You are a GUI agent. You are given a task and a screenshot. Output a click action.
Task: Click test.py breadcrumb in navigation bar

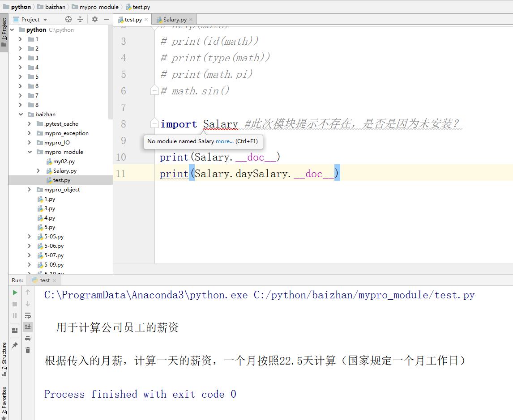point(138,7)
